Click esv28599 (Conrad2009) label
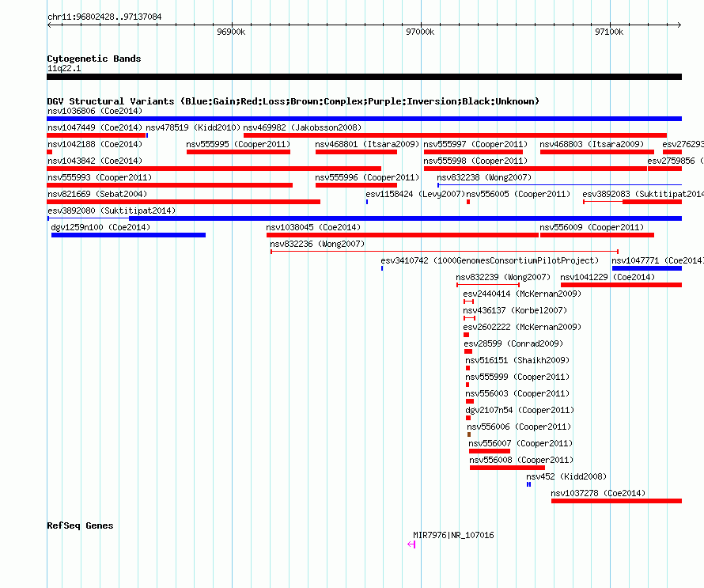 513,343
